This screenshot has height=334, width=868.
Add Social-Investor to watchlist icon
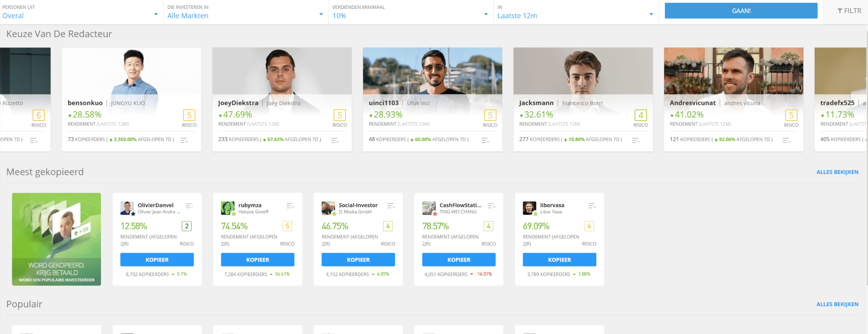click(391, 206)
